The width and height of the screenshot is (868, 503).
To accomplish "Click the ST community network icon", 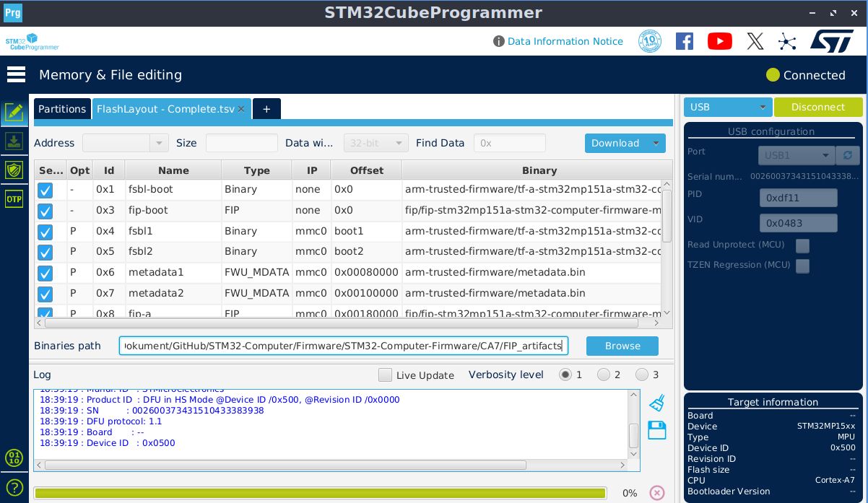I will [x=786, y=41].
